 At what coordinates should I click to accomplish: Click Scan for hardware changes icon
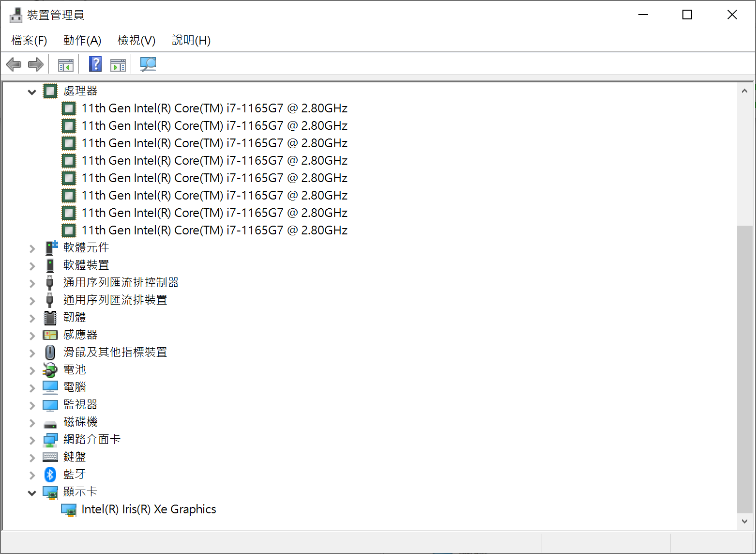coord(148,64)
